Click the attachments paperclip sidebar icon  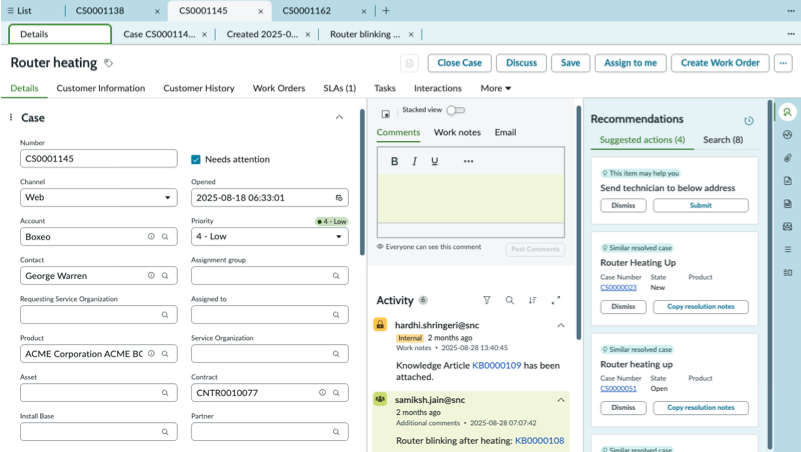click(x=787, y=158)
